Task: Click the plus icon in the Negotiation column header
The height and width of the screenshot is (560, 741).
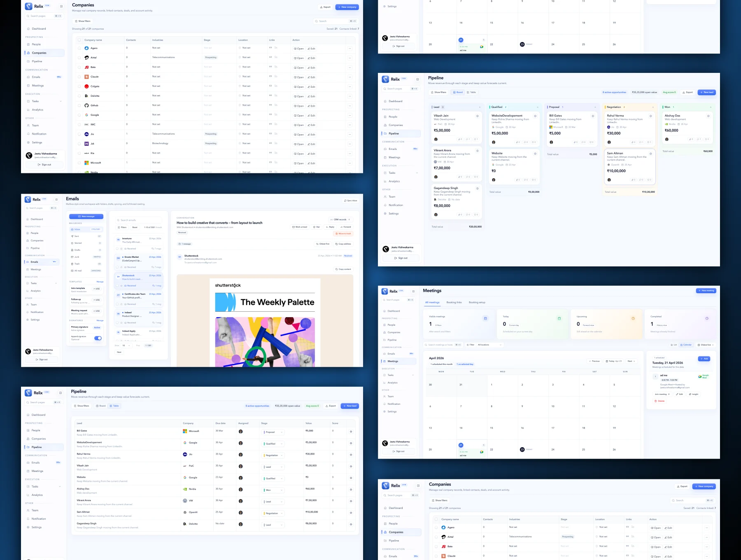Action: [653, 107]
